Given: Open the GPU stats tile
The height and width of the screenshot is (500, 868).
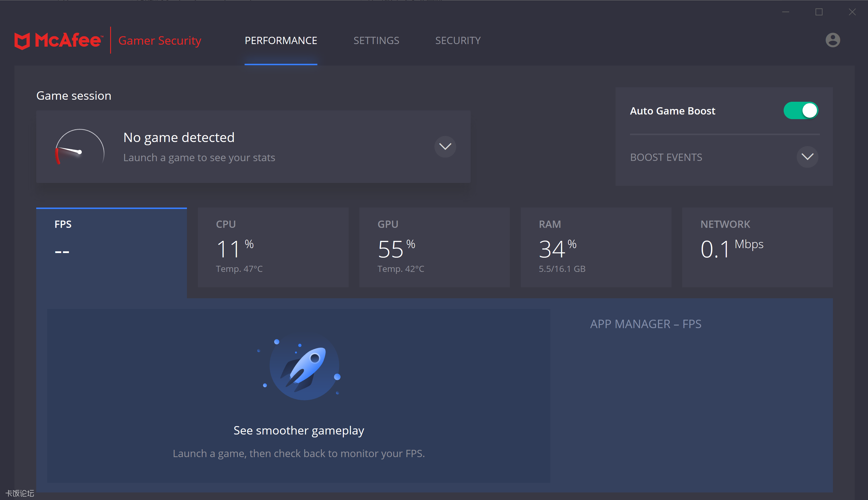Looking at the screenshot, I should pos(434,247).
